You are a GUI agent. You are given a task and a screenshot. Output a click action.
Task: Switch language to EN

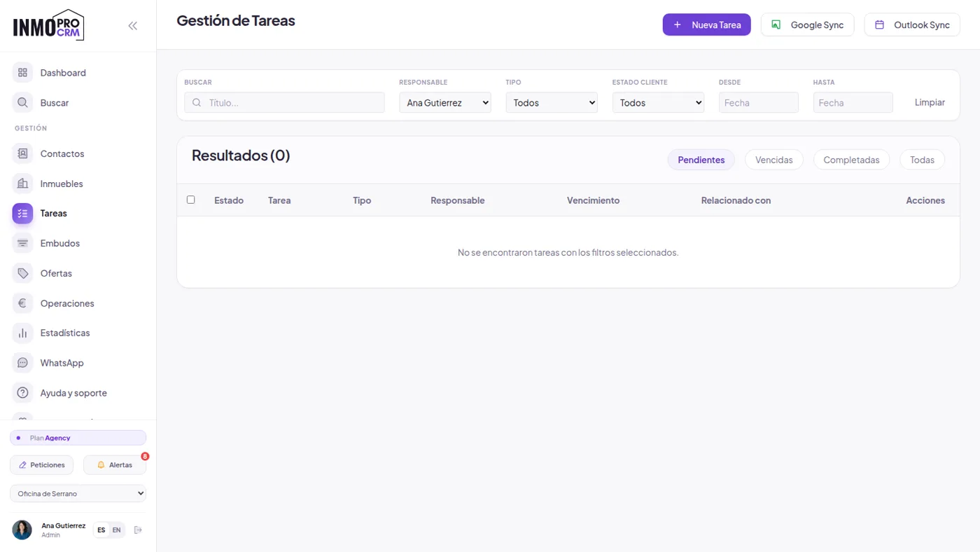[x=116, y=530]
